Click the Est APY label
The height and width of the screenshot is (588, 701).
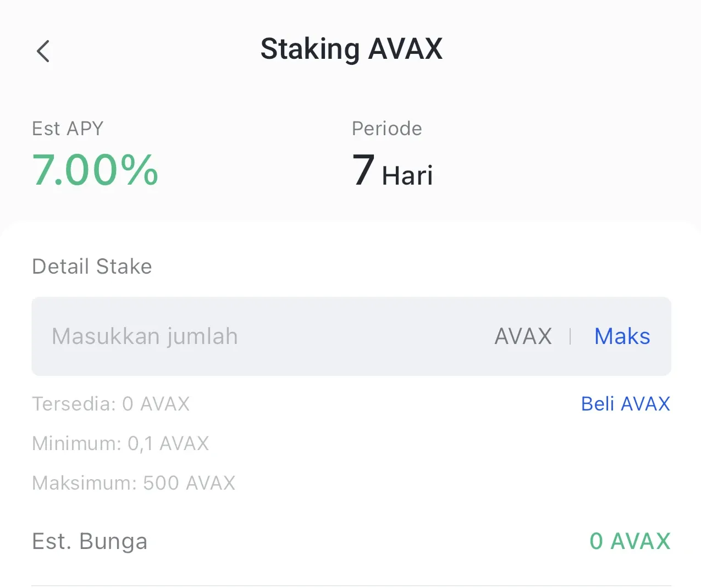tap(67, 129)
